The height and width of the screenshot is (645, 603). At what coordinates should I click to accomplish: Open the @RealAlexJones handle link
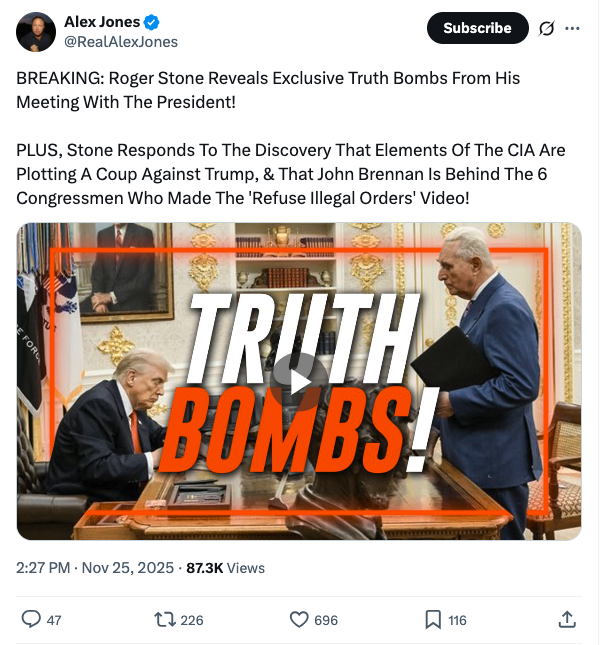pyautogui.click(x=121, y=41)
